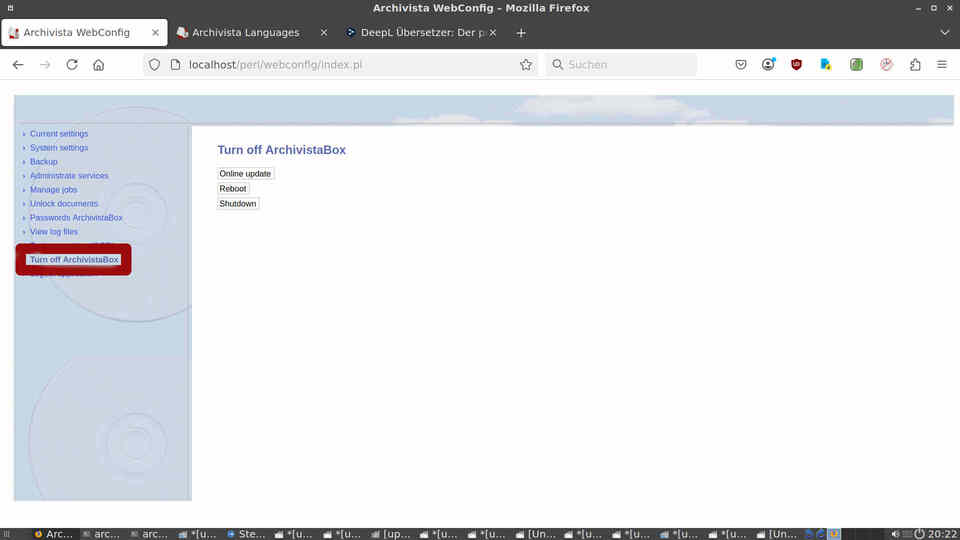Screen dimensions: 960x540
Task: Open the Firefox account icon
Action: (768, 64)
